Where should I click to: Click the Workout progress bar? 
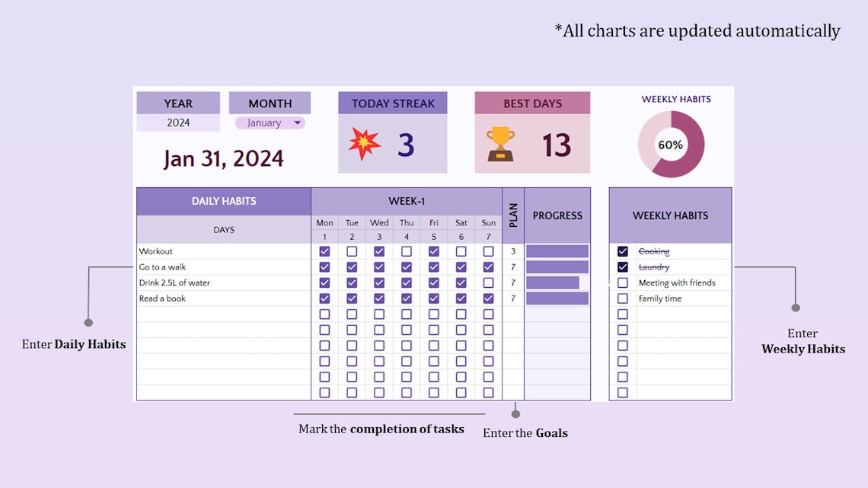(557, 250)
